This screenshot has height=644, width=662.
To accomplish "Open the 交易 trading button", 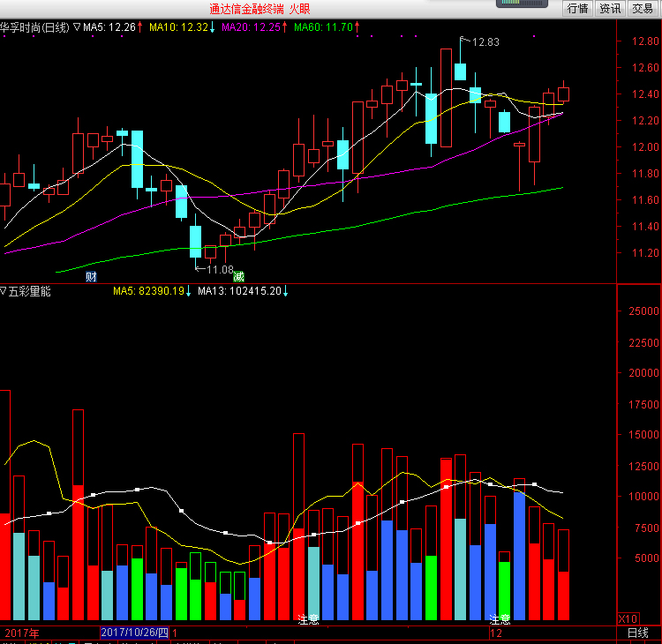I will (x=643, y=9).
